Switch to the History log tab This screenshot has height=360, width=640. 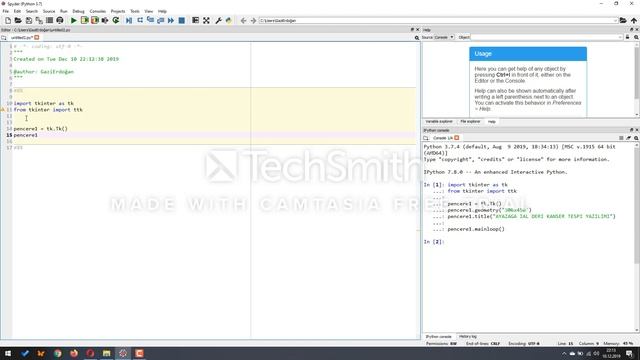coord(468,337)
